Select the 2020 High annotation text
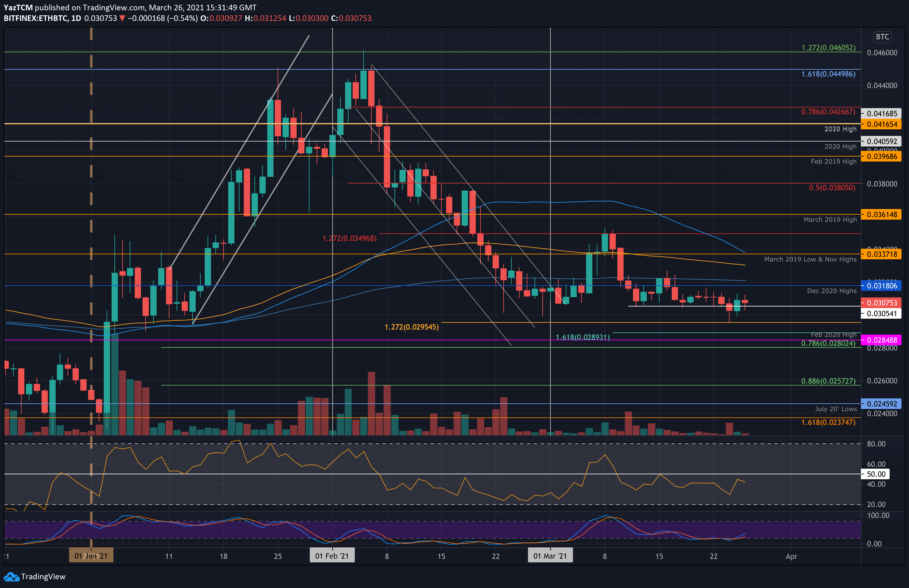 pos(840,147)
